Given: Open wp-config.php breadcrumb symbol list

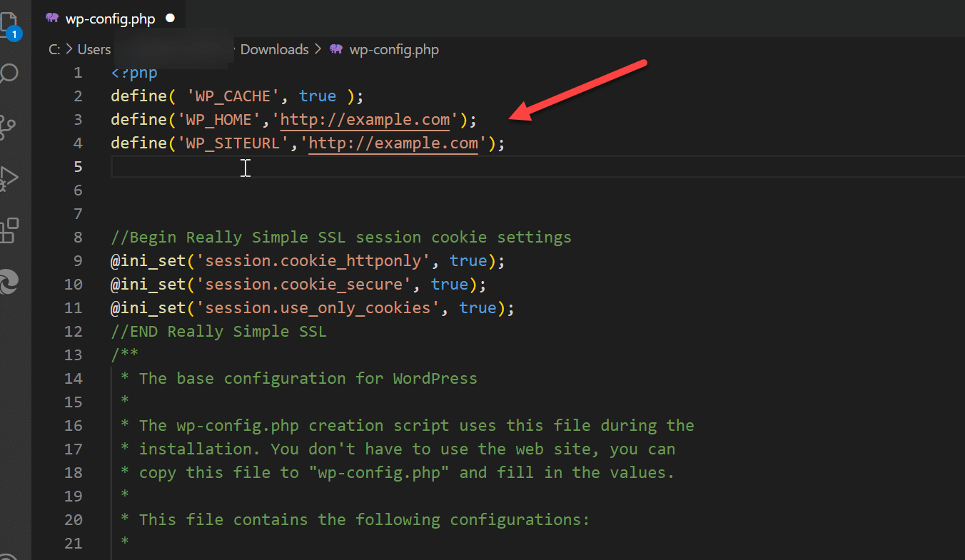Looking at the screenshot, I should click(x=394, y=49).
